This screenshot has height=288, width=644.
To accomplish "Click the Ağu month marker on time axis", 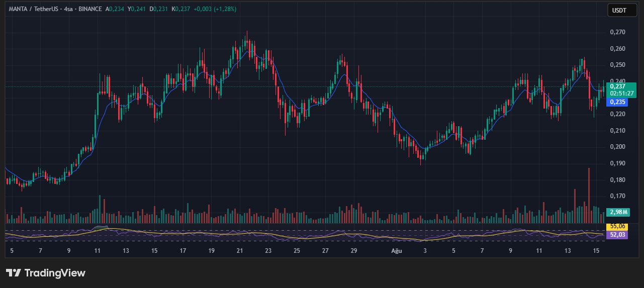I will tap(396, 250).
